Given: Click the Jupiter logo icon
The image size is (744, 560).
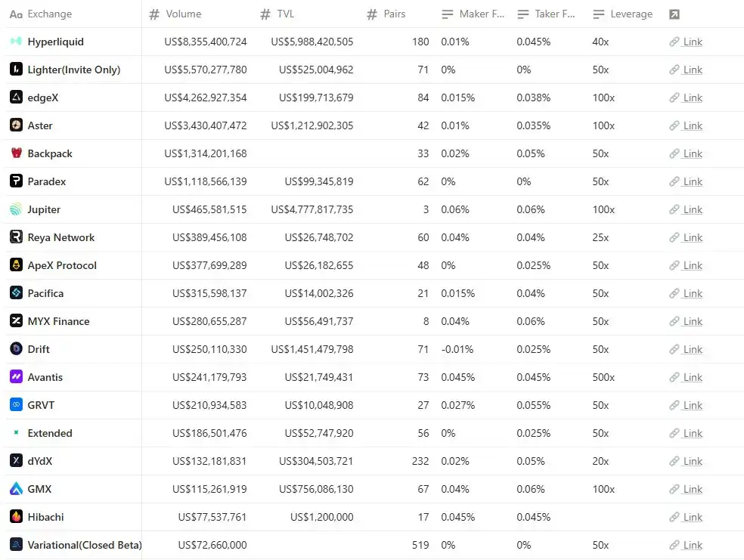Looking at the screenshot, I should [16, 209].
